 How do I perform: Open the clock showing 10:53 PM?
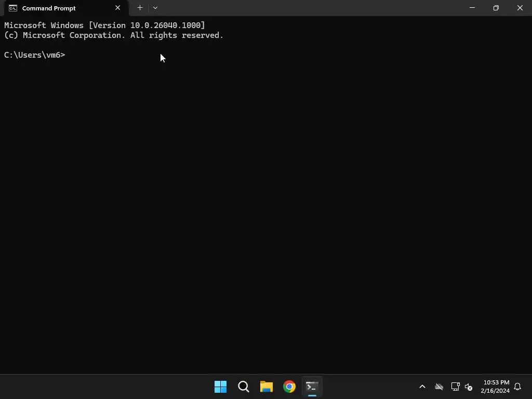pos(495,387)
